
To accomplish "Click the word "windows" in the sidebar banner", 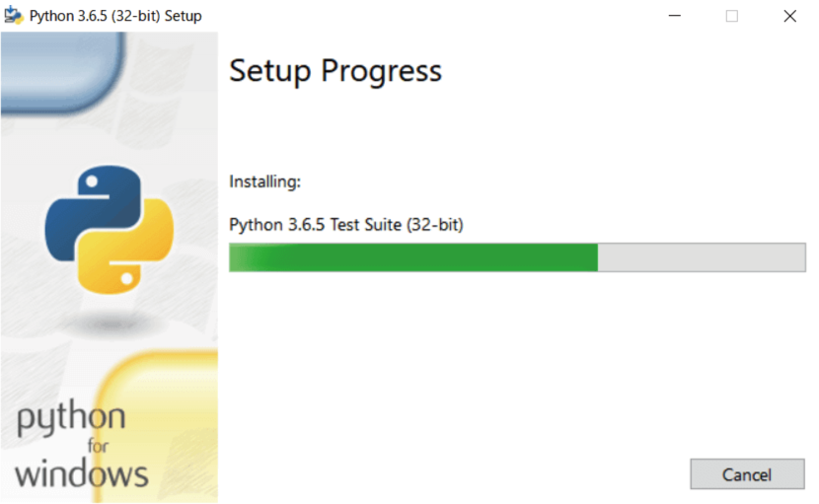I will (x=82, y=474).
